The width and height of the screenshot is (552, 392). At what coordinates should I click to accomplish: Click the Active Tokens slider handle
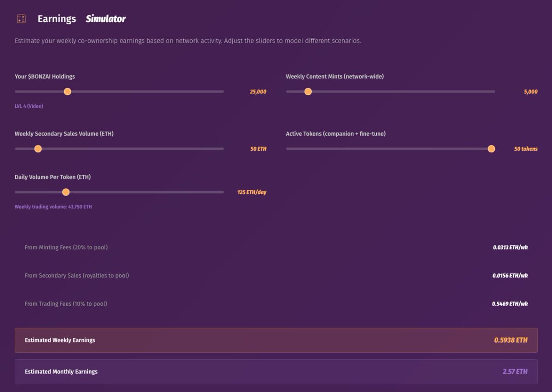(491, 149)
